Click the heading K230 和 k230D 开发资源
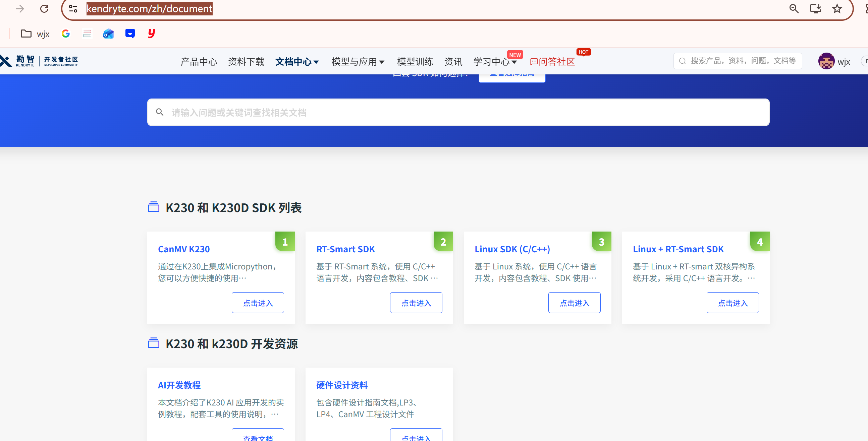The image size is (868, 441). 232,344
